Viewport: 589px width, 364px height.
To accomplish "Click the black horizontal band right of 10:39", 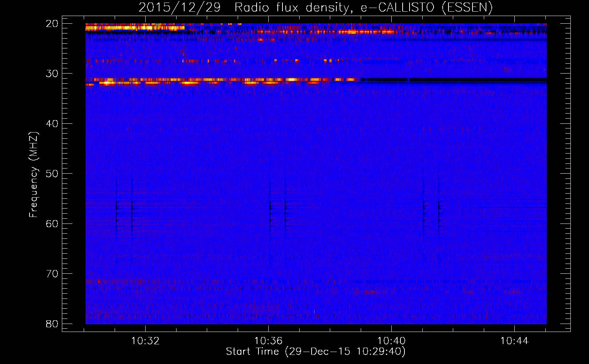I will (x=453, y=79).
